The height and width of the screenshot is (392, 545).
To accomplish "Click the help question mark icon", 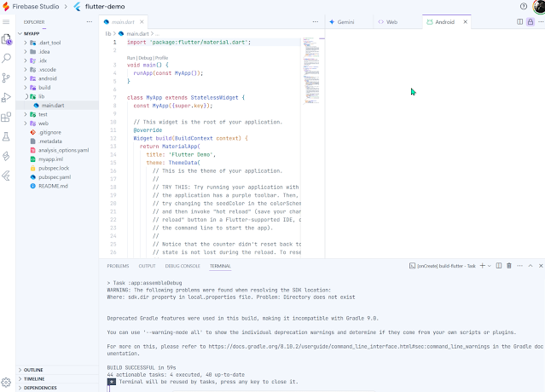I will pyautogui.click(x=524, y=6).
